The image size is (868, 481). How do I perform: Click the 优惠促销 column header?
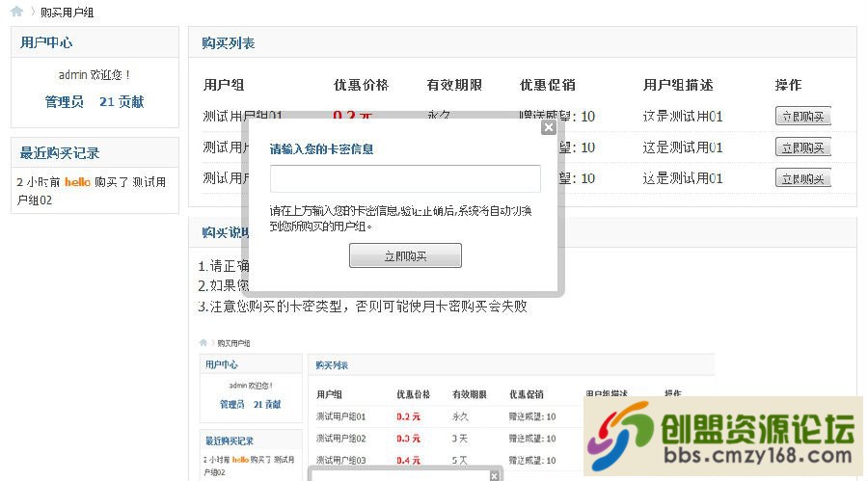[548, 85]
